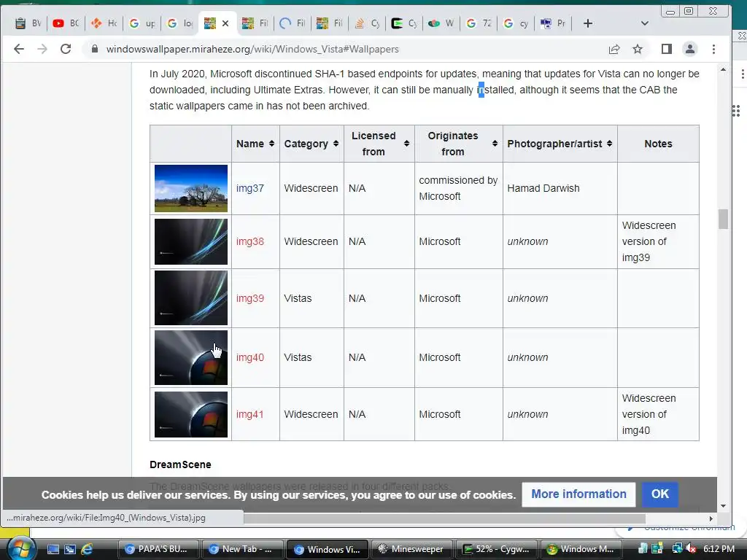Open the img41 red link
The image size is (747, 560).
(249, 414)
